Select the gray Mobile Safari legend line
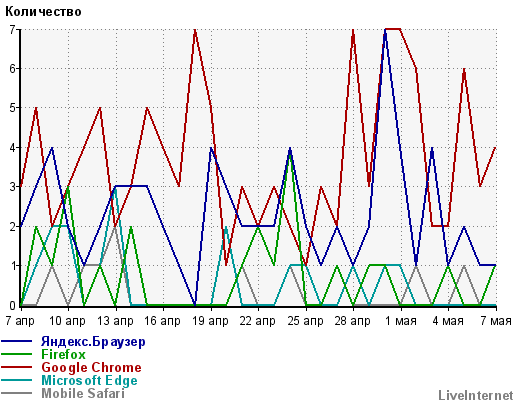This screenshot has height=405, width=520. (x=17, y=393)
